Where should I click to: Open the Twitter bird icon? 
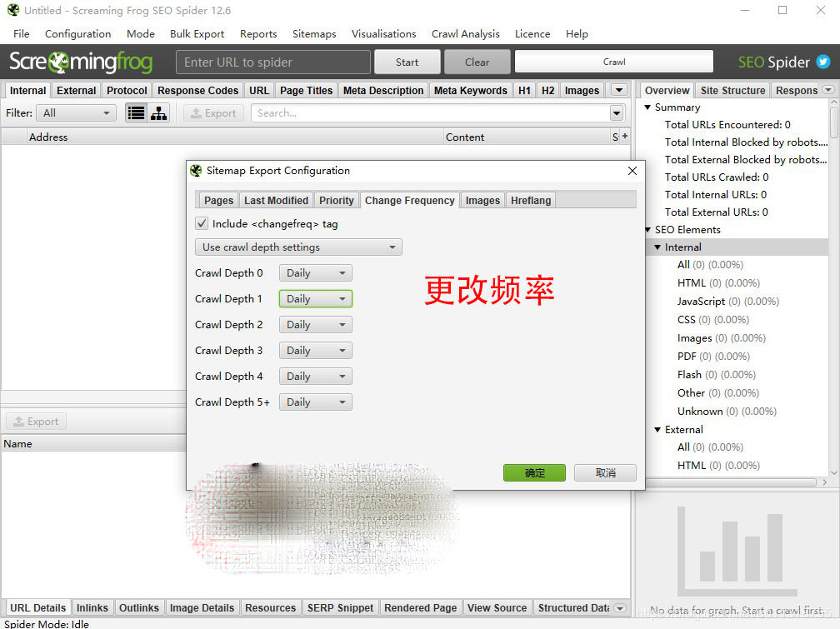click(x=822, y=62)
